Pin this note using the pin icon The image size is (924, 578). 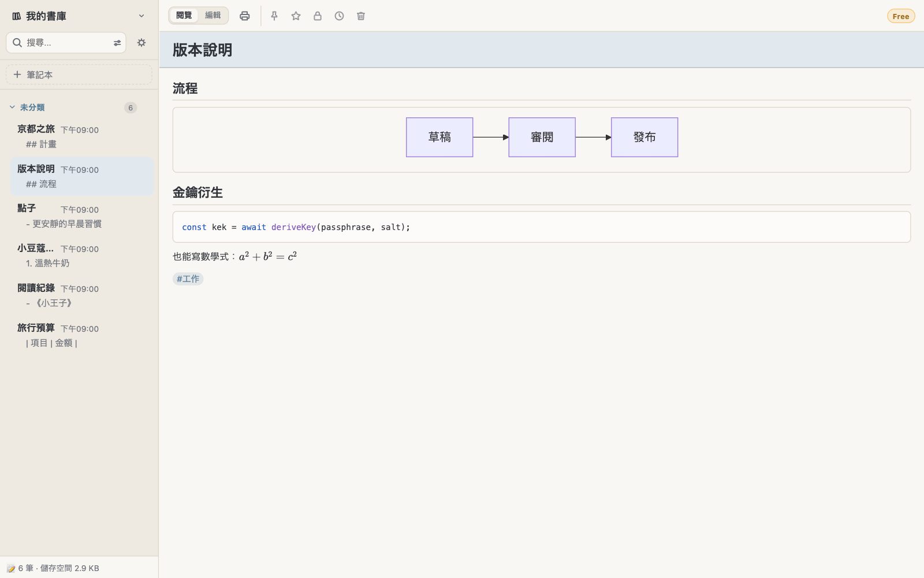(x=274, y=16)
